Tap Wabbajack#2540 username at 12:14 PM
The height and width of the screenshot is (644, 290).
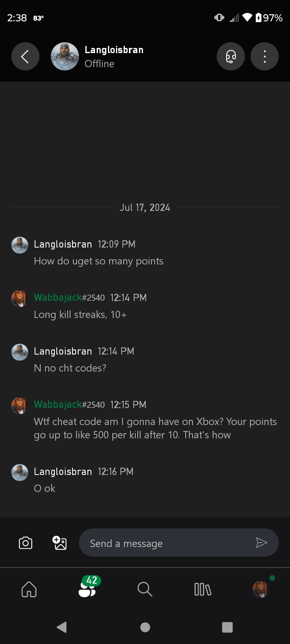69,297
